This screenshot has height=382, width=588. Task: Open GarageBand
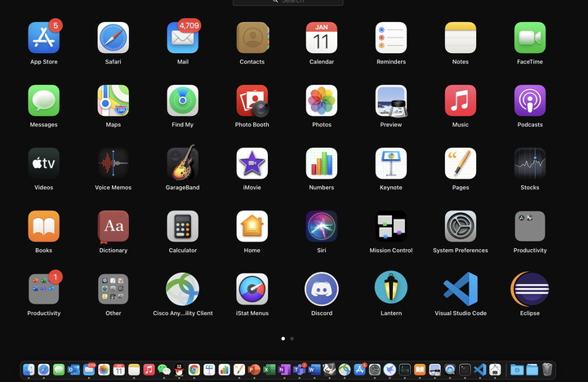click(x=183, y=162)
